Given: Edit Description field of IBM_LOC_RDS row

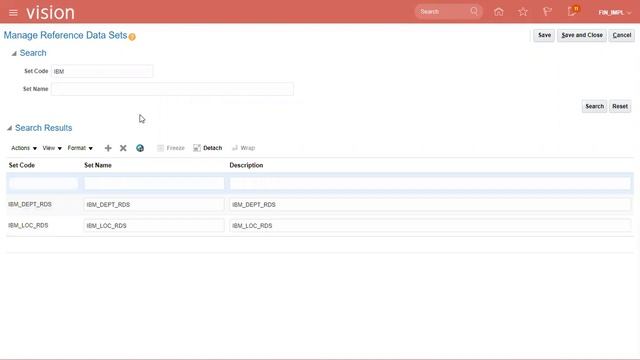Looking at the screenshot, I should (x=430, y=226).
